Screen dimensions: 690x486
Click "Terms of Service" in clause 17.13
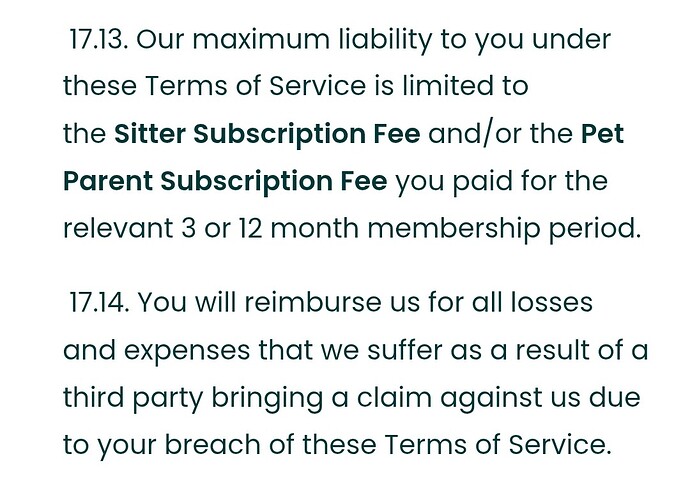click(256, 87)
